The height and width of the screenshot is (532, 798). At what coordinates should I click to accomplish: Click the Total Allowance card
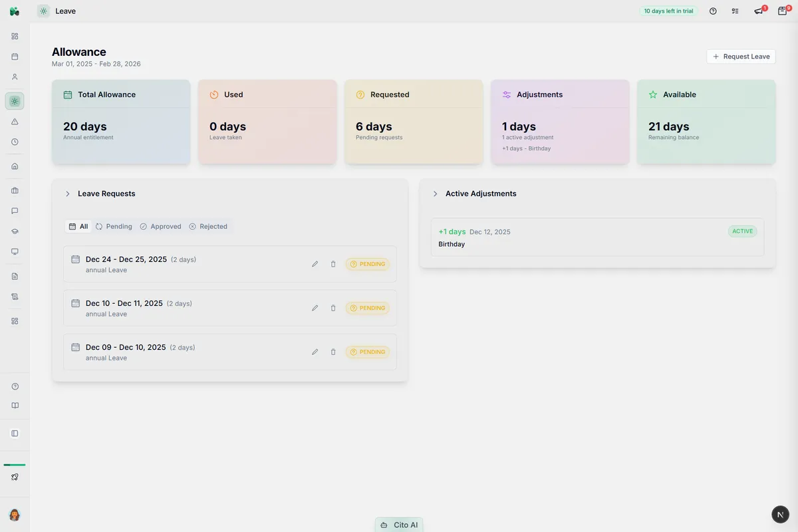121,122
